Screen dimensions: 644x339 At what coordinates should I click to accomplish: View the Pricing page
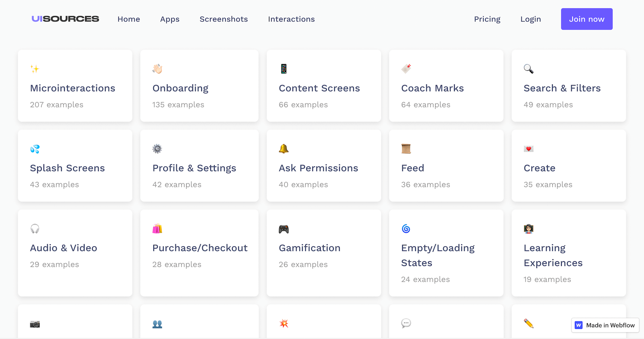tap(487, 19)
